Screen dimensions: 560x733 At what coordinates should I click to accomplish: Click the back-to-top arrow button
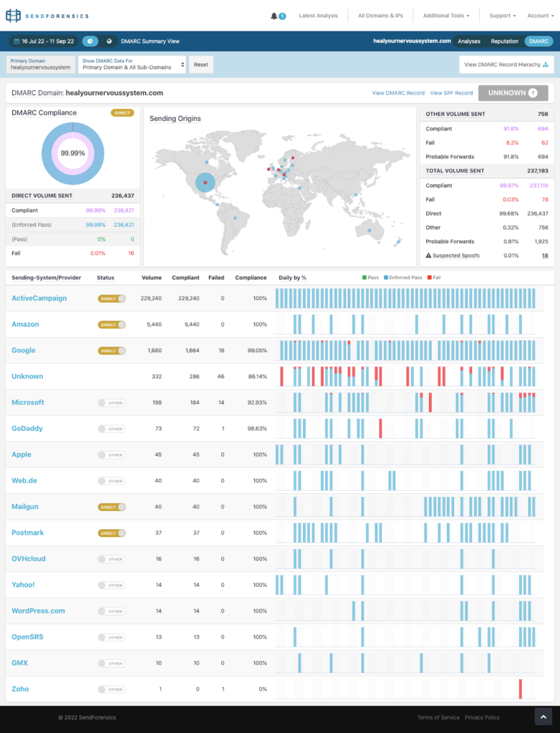point(543,717)
